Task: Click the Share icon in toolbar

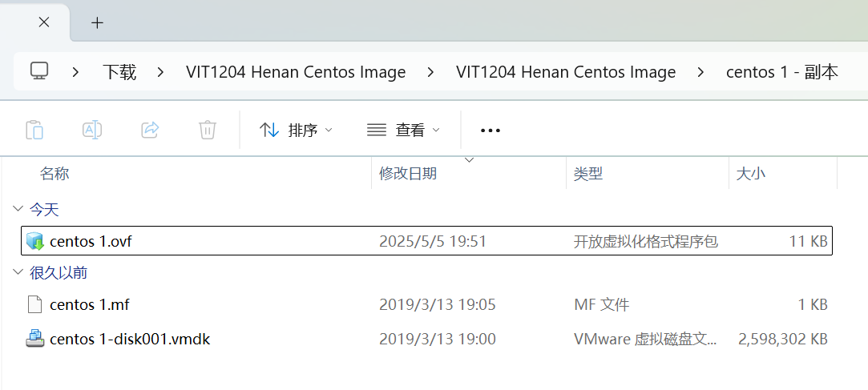Action: point(150,130)
